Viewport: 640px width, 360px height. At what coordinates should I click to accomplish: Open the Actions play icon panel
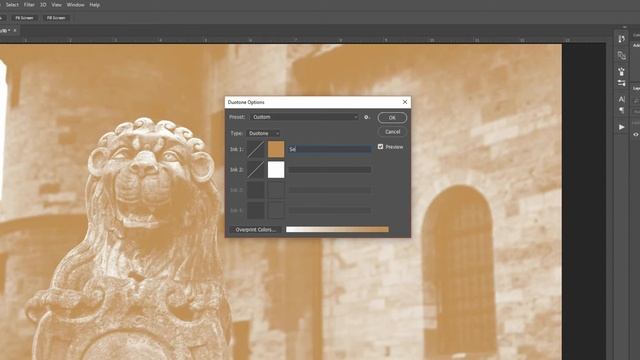tap(621, 127)
